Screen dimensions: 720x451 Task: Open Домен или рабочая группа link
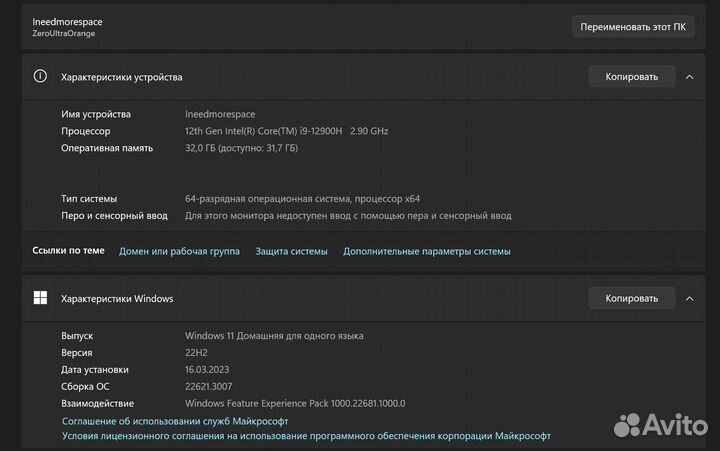[x=179, y=251]
